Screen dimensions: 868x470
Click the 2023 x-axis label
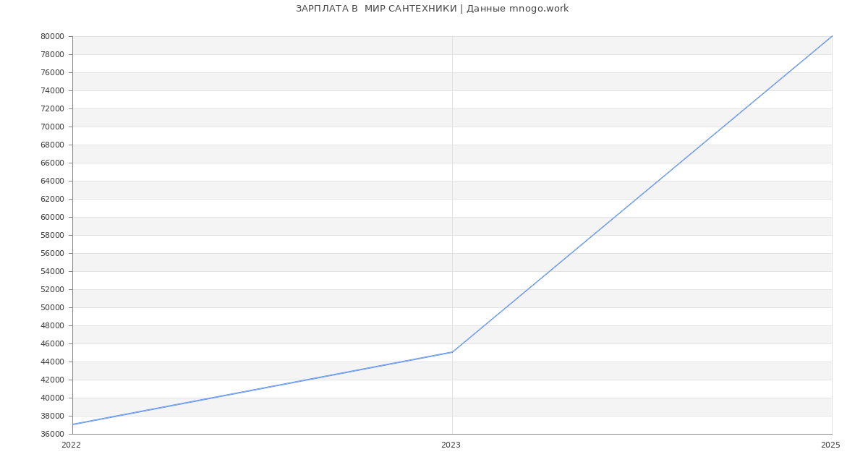[451, 445]
